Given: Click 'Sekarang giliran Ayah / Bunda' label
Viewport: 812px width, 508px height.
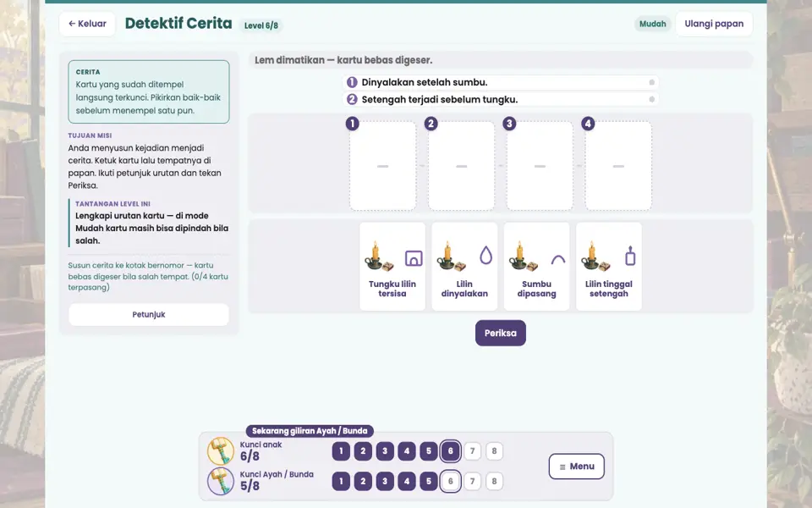Looking at the screenshot, I should [310, 431].
